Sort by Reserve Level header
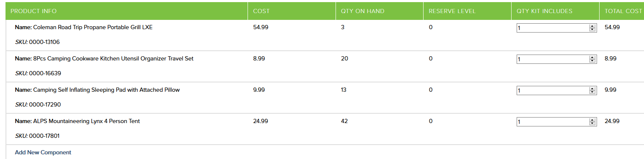This screenshot has width=644, height=159. 452,11
